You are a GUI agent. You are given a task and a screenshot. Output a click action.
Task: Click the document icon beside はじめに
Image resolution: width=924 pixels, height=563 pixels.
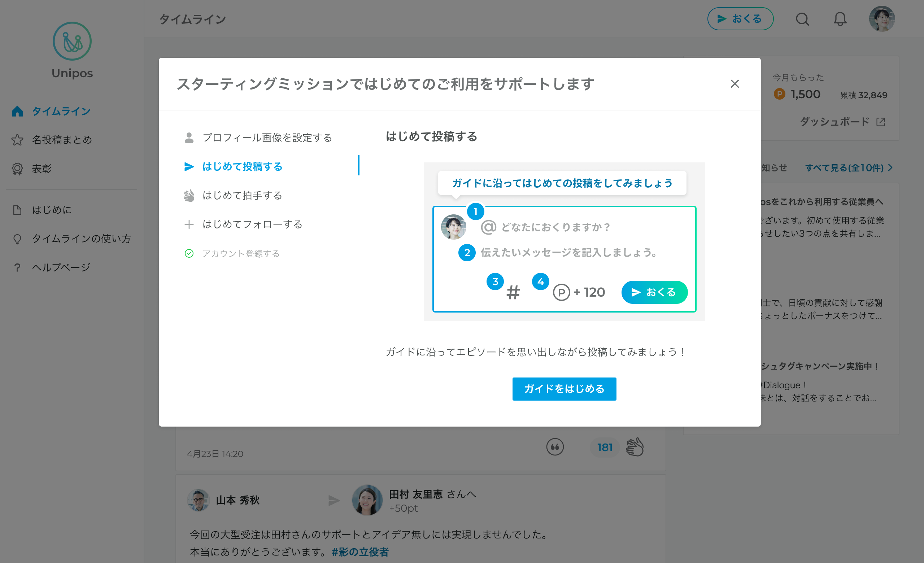coord(17,210)
